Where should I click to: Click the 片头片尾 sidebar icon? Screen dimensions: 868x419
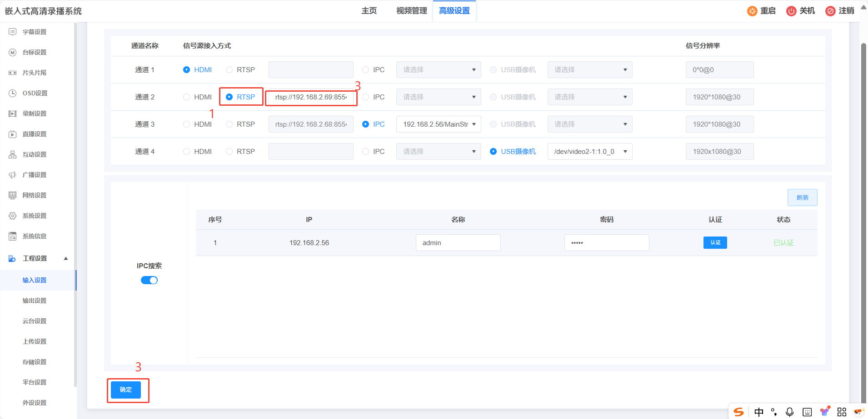pyautogui.click(x=13, y=73)
